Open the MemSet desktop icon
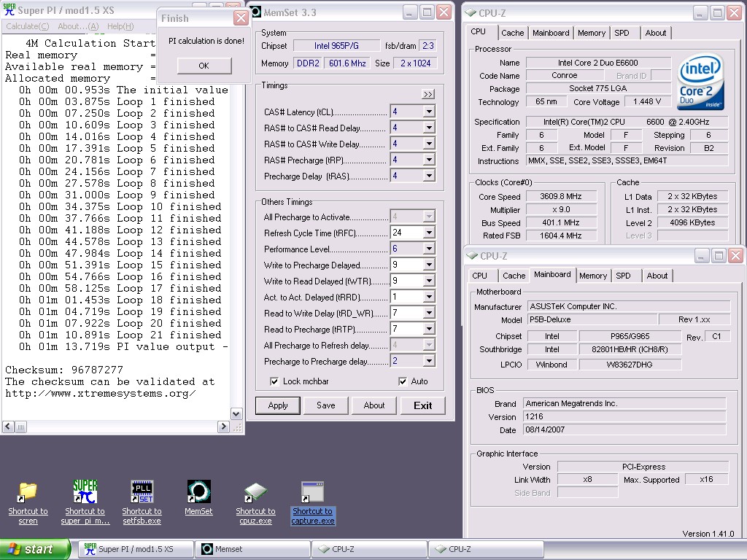Screen dimensions: 747x560 point(198,491)
